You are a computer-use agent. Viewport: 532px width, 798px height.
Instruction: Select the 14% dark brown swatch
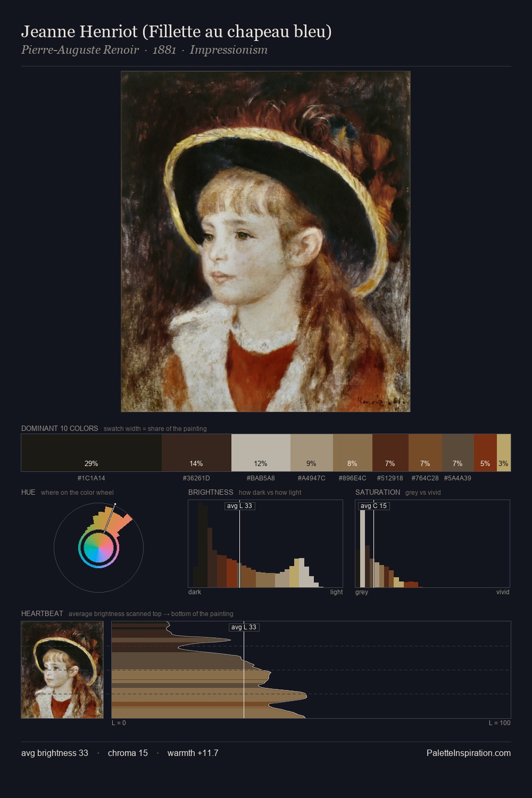196,453
